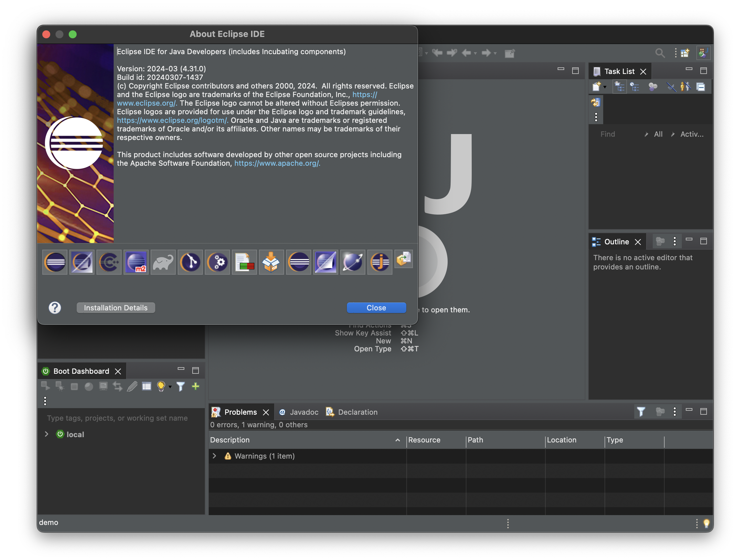This screenshot has height=560, width=736.
Task: Synchronize tasks with repository icon
Action: click(x=596, y=102)
